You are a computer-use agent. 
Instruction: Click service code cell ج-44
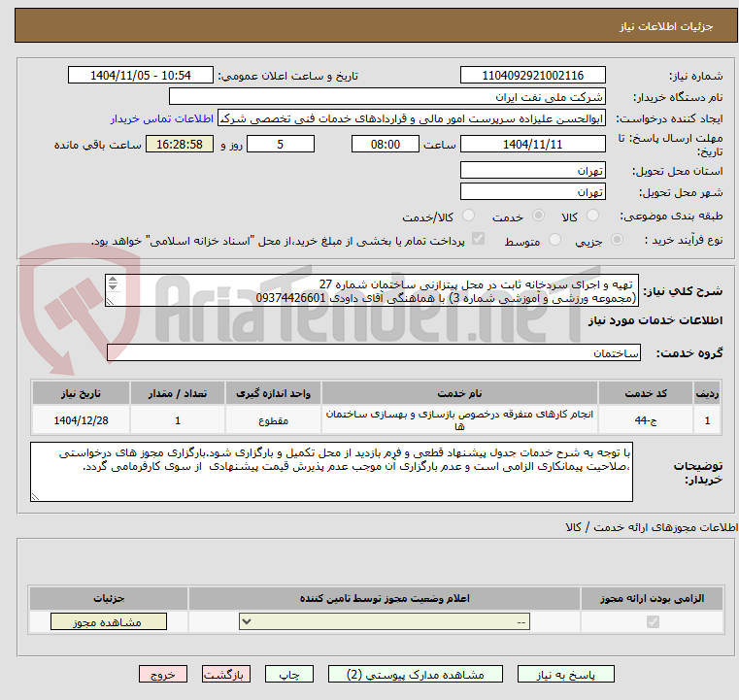click(646, 420)
